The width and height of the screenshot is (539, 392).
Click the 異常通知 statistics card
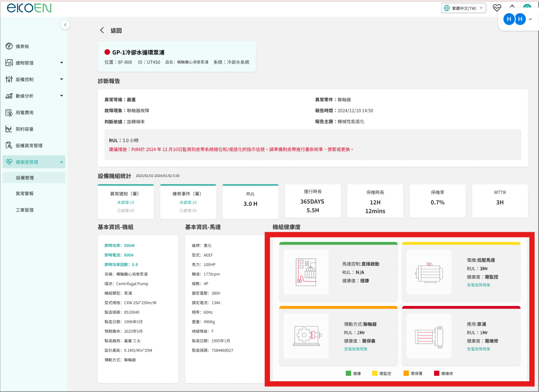tap(126, 202)
